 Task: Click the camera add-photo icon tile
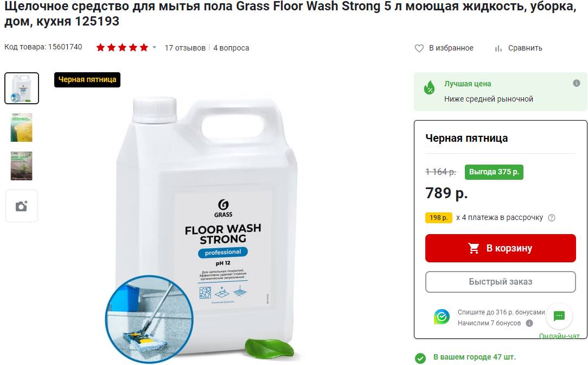(x=22, y=206)
